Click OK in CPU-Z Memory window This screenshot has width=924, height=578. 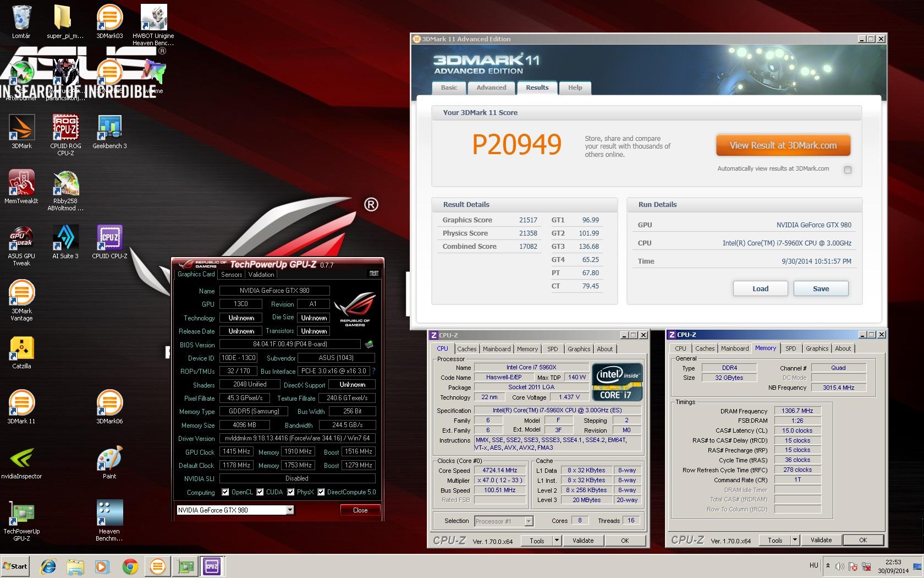863,540
